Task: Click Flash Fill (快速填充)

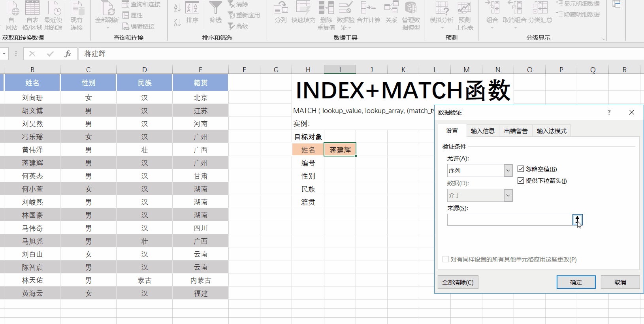Action: [303, 13]
